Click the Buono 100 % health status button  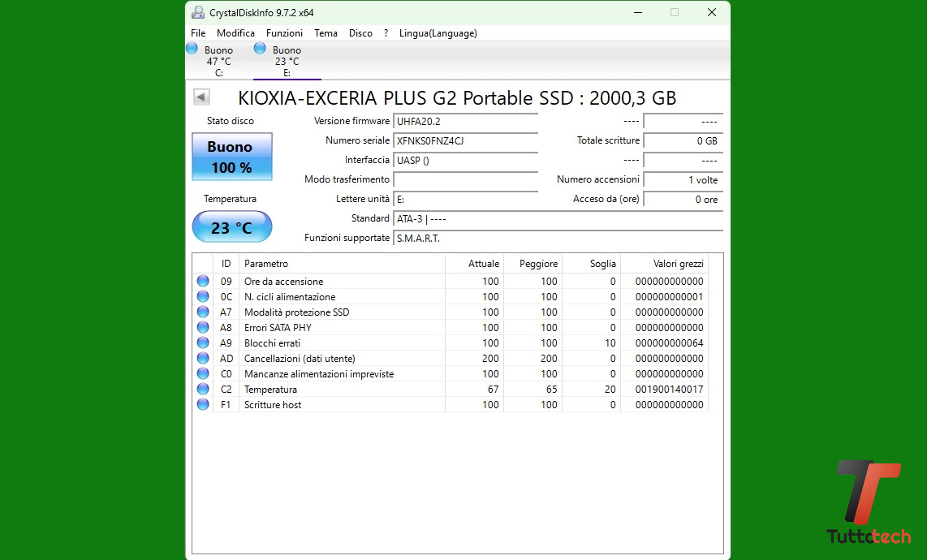(232, 157)
